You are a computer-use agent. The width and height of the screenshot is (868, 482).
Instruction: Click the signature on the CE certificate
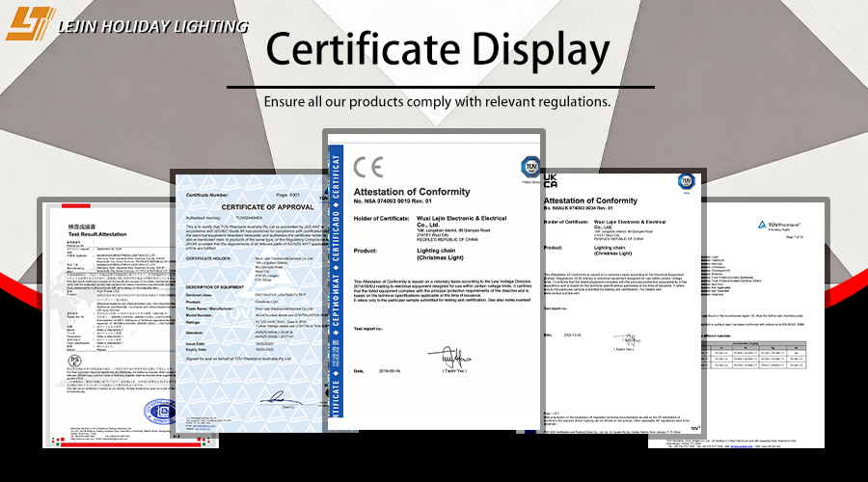[448, 359]
